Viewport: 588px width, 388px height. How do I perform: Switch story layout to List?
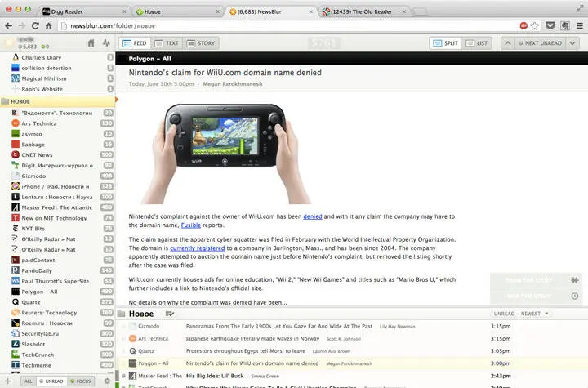(x=477, y=43)
